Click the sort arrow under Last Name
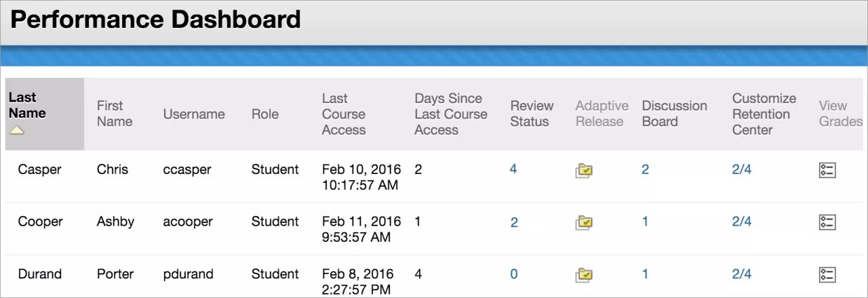Screen dimensions: 868x298 (17, 130)
